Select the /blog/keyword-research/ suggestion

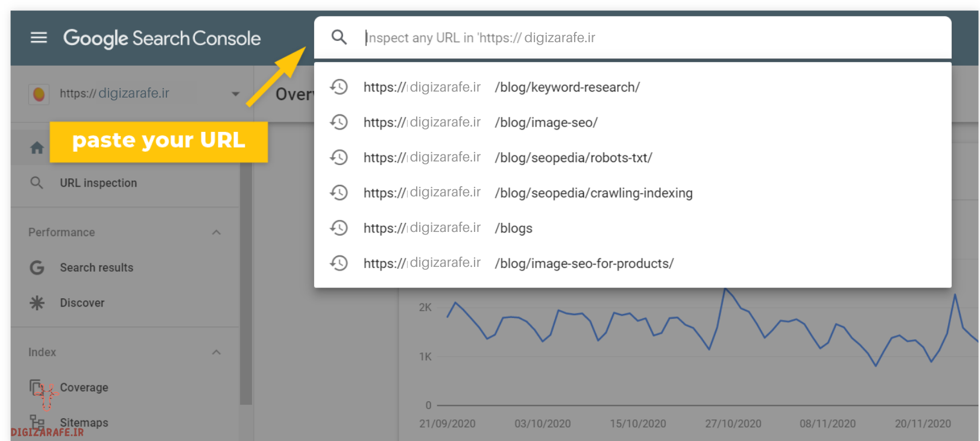(633, 87)
